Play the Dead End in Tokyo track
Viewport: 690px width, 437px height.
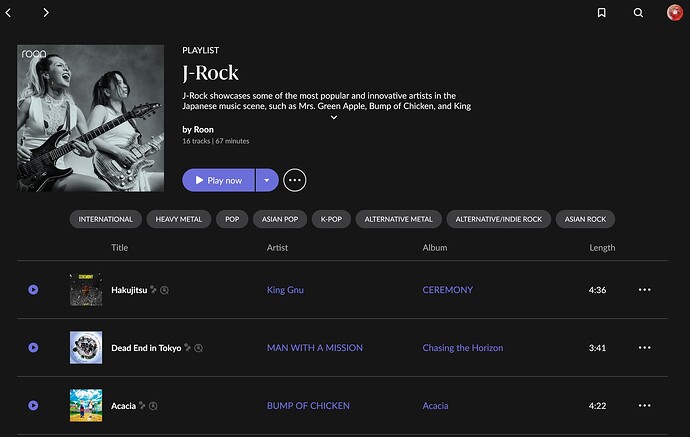(x=33, y=348)
